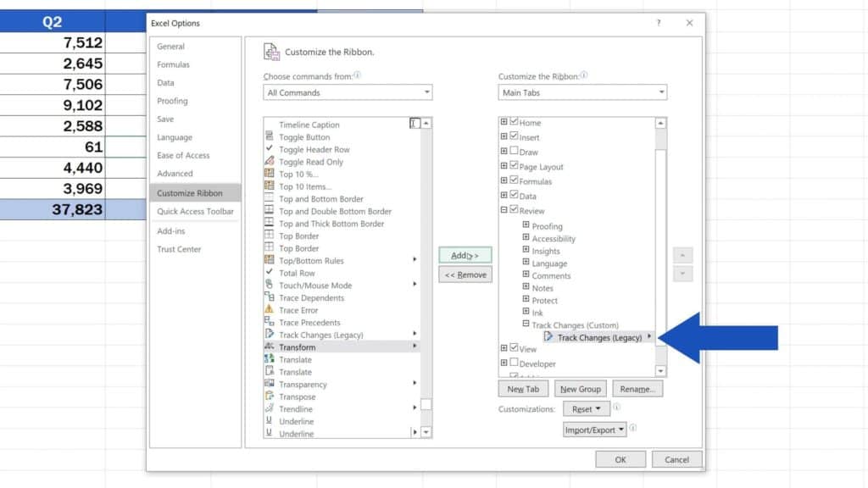Uncheck the Home tab checkbox
Screen dimensions: 868x488
coord(514,121)
